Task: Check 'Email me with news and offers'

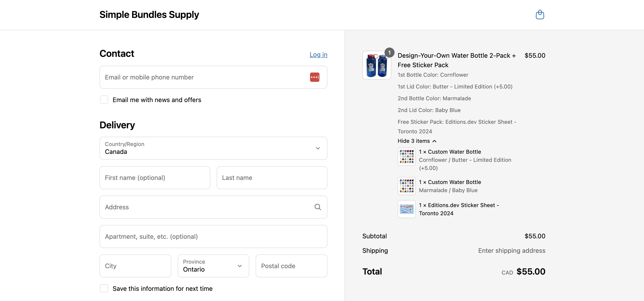Action: (104, 100)
